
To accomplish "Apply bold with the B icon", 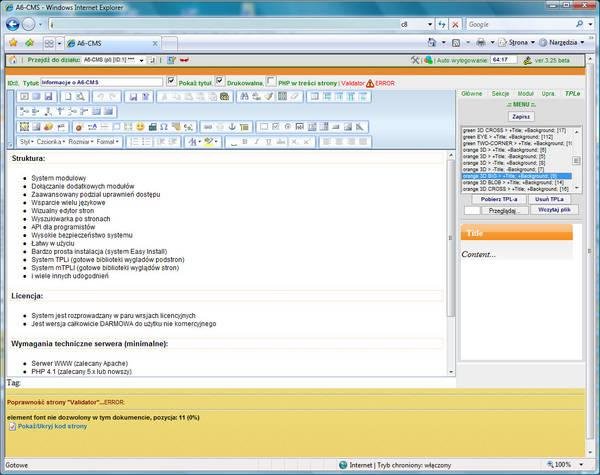I will pos(245,142).
